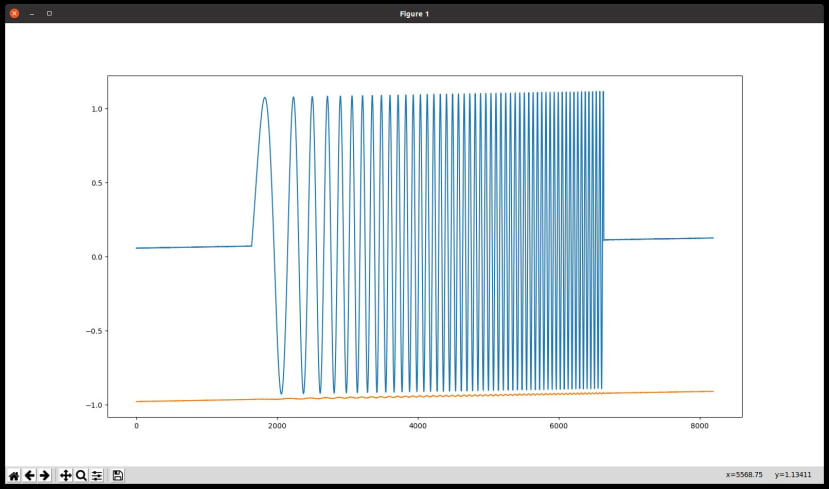This screenshot has width=829, height=489.
Task: Click x-axis tick label 8000
Action: click(699, 426)
